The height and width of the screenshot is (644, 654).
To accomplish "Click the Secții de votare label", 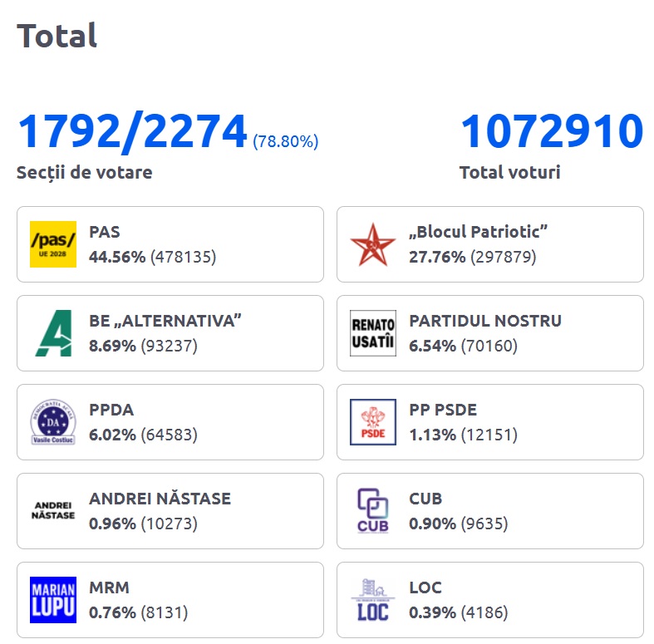I will [84, 173].
